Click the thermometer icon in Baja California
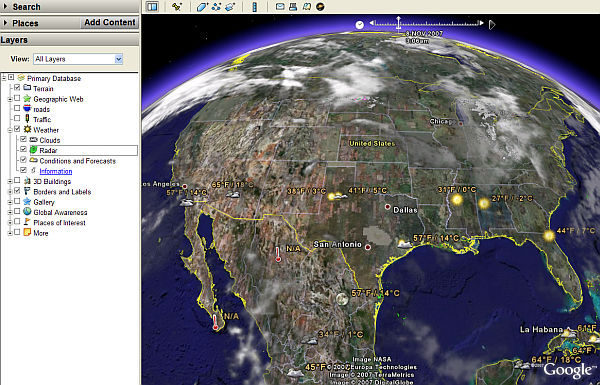 215,322
